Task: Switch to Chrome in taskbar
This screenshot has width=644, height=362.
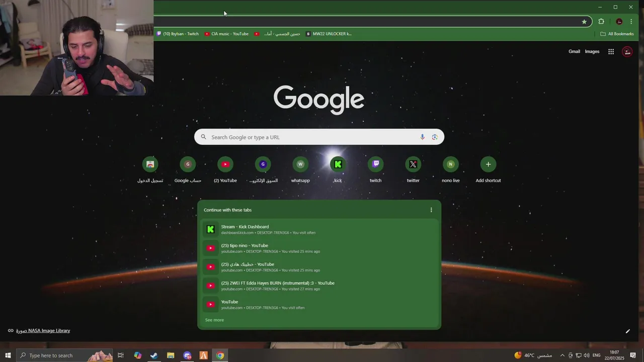Action: (220, 355)
